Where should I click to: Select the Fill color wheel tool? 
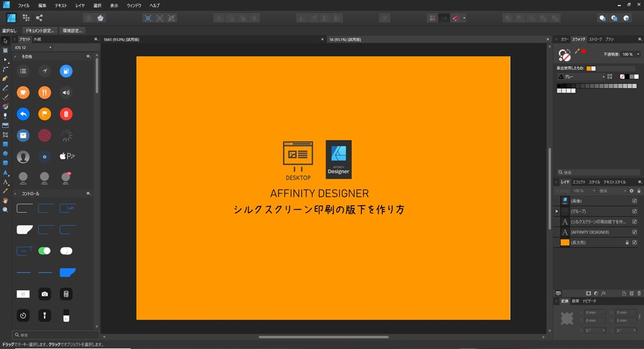click(x=5, y=107)
